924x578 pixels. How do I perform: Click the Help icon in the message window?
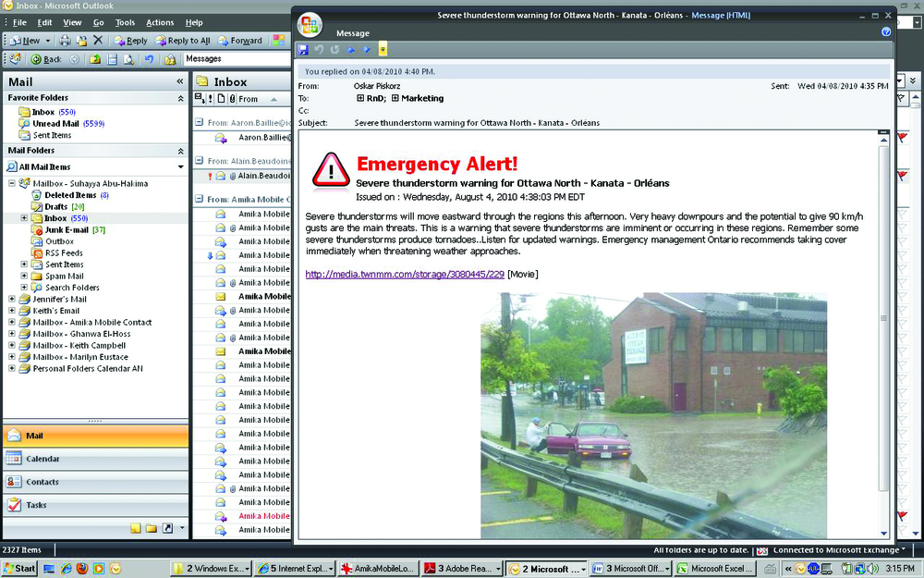[886, 31]
